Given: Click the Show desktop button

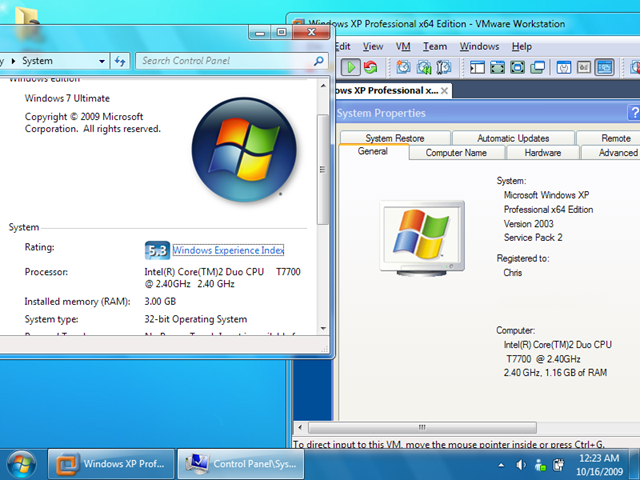Looking at the screenshot, I should pos(633,464).
